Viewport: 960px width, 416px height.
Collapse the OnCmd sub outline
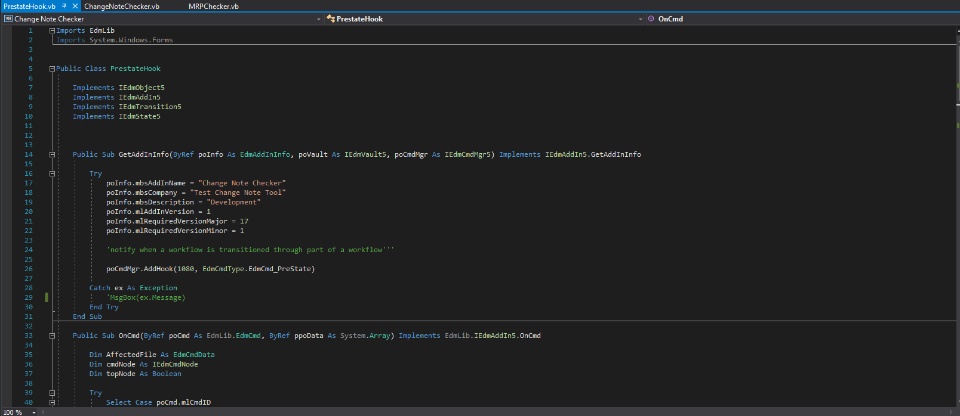pos(52,335)
